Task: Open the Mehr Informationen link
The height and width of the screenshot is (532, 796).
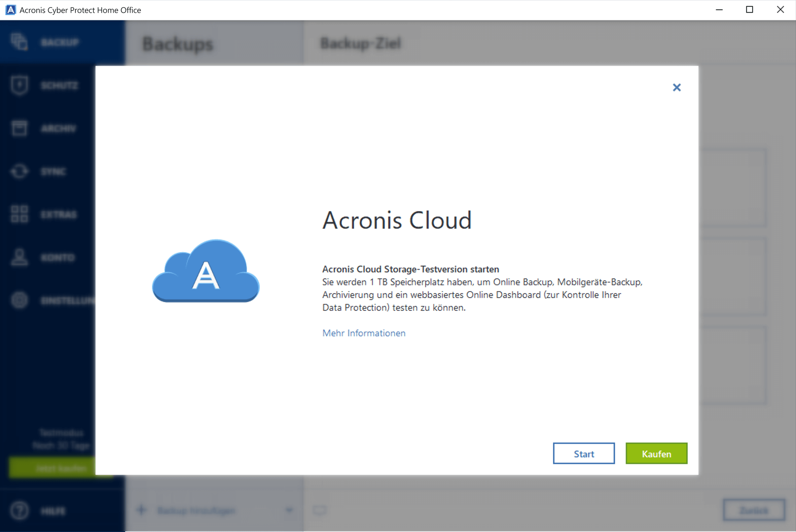Action: (363, 333)
